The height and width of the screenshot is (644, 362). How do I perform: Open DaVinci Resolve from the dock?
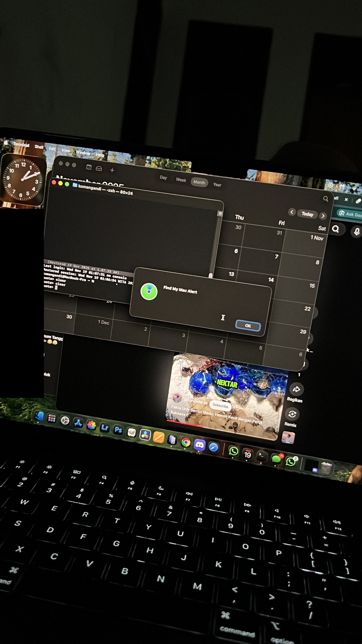(145, 435)
